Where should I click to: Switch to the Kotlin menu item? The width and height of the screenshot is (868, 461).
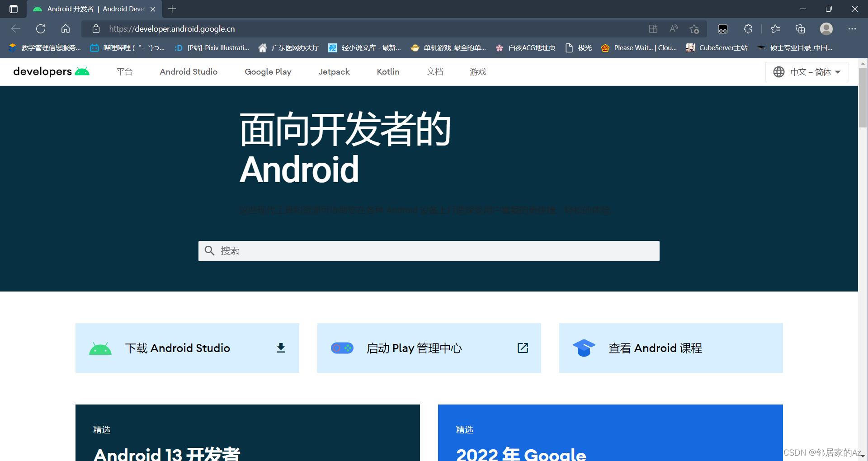point(387,71)
